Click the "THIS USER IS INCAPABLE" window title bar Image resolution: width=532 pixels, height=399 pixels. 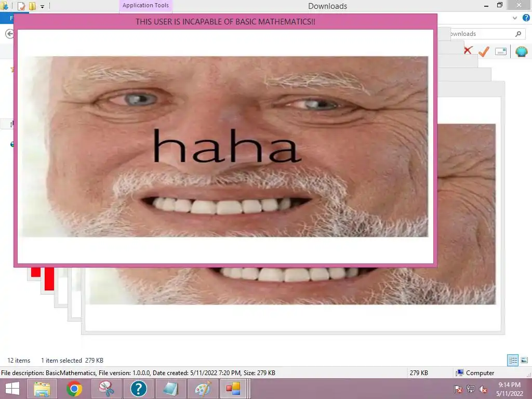click(225, 22)
